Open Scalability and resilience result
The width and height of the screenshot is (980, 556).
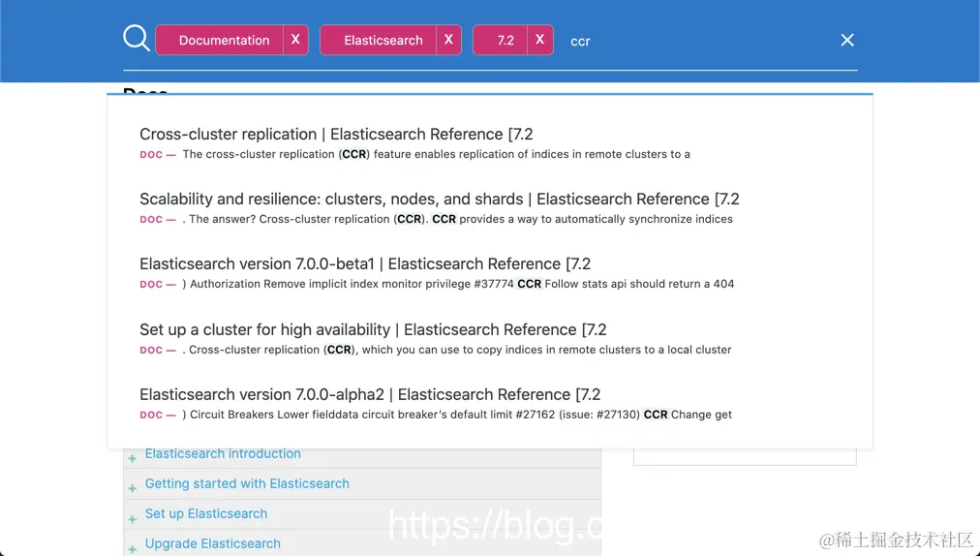click(440, 199)
